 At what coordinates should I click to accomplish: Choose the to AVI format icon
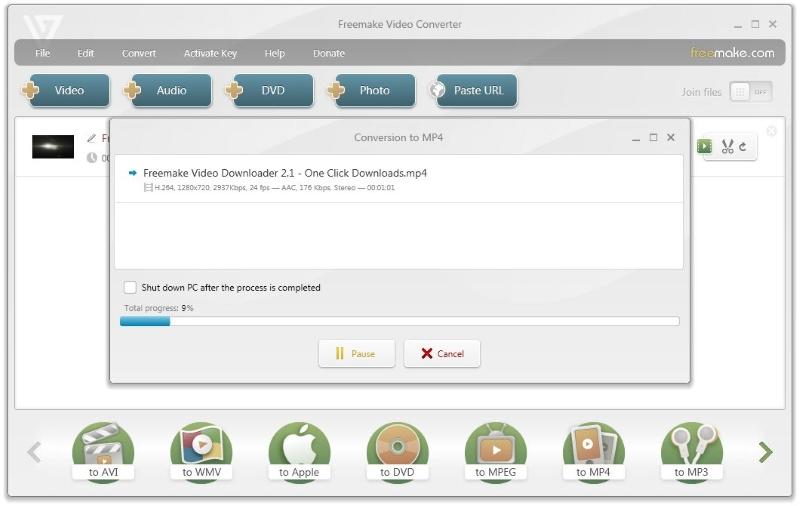pyautogui.click(x=104, y=451)
